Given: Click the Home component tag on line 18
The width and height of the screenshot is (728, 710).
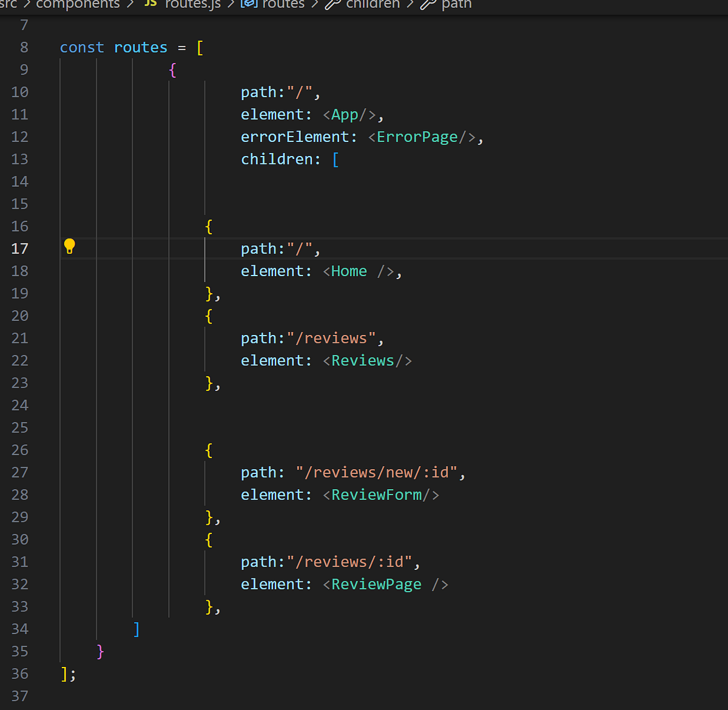Looking at the screenshot, I should pyautogui.click(x=348, y=271).
